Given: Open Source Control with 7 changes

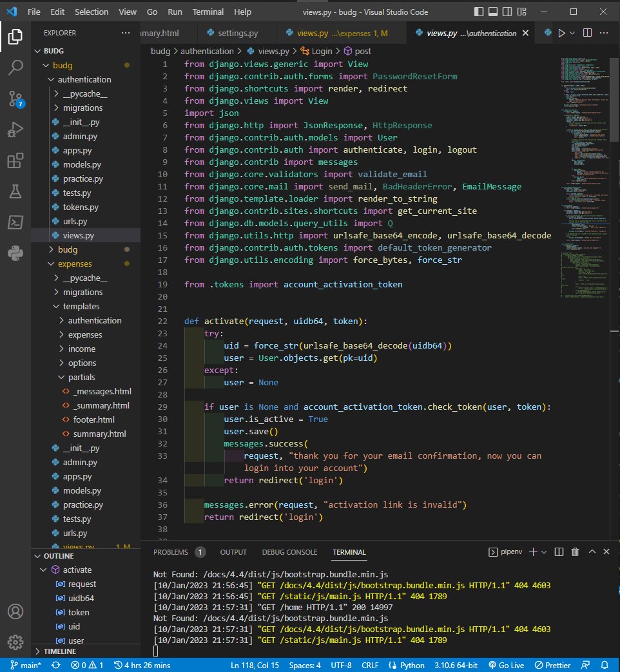Looking at the screenshot, I should coord(15,99).
